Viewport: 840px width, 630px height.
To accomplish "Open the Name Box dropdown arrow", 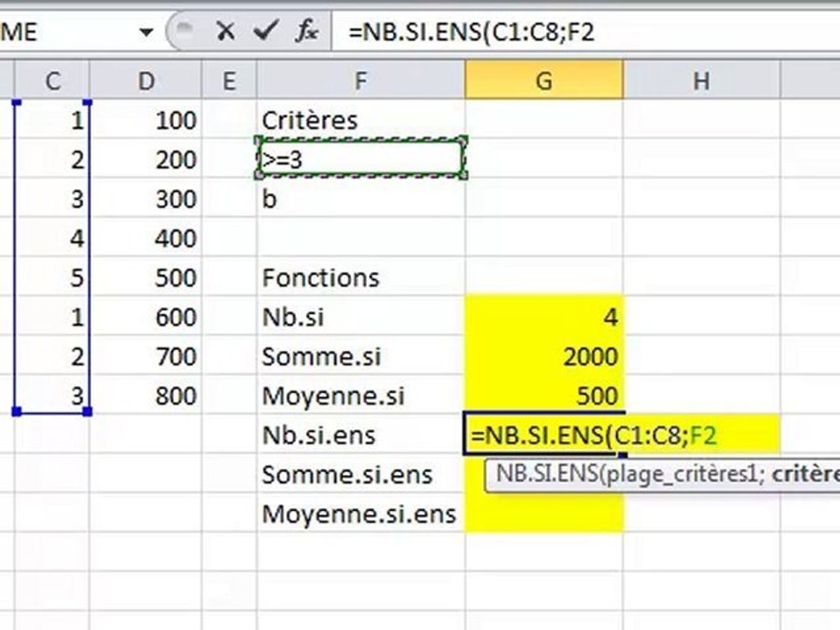I will pyautogui.click(x=146, y=32).
